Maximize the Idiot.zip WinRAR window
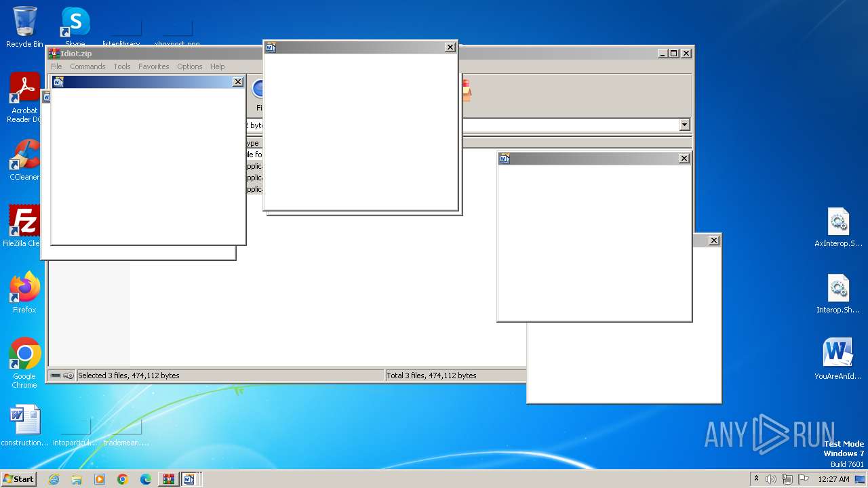 point(673,53)
